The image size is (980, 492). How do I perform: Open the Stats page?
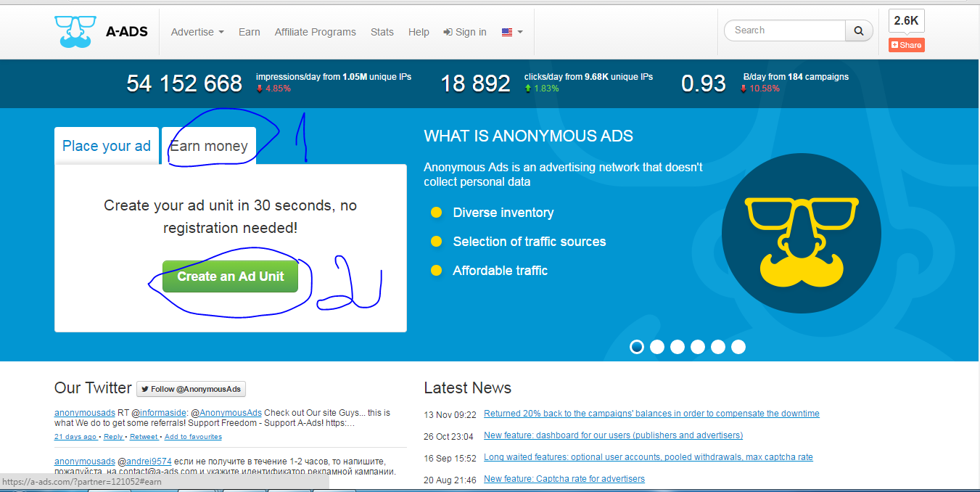(382, 32)
